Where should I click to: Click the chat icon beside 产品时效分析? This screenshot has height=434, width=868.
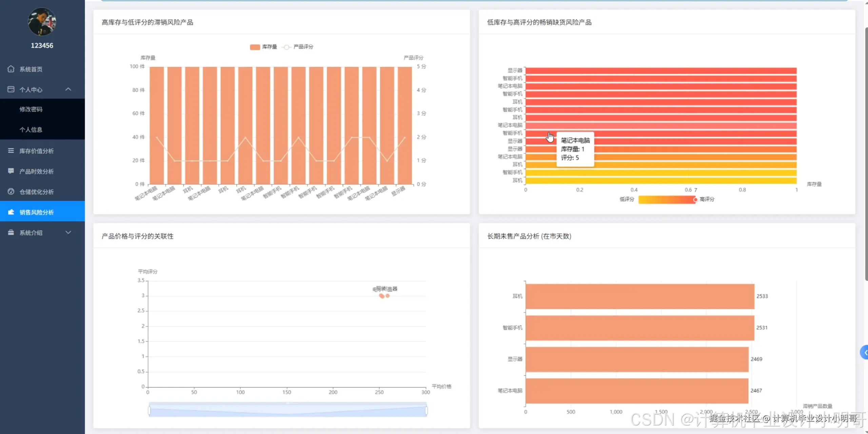click(x=11, y=171)
